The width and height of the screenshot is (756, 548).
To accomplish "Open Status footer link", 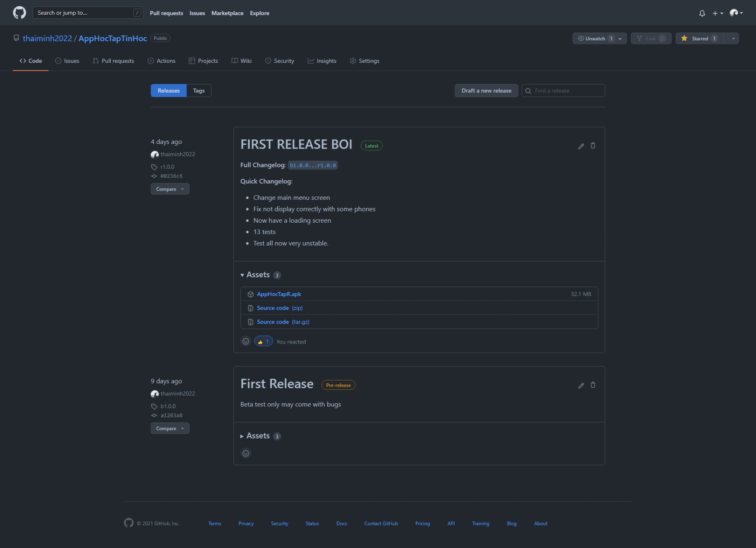I will coord(312,523).
